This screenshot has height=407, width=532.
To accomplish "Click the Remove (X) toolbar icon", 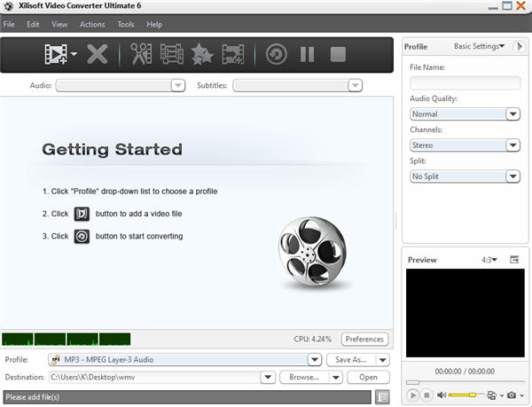I will (97, 54).
